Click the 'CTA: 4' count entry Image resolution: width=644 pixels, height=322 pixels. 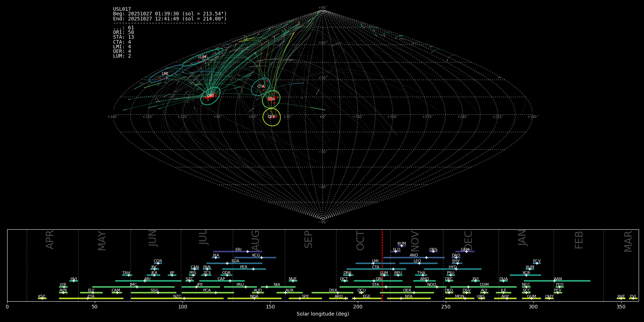[x=122, y=42]
